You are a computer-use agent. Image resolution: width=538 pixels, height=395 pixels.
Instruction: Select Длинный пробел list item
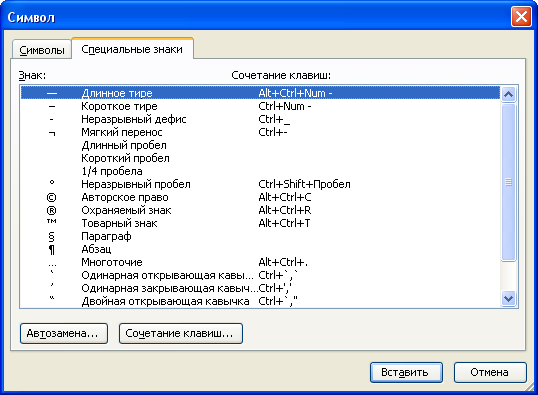click(260, 146)
